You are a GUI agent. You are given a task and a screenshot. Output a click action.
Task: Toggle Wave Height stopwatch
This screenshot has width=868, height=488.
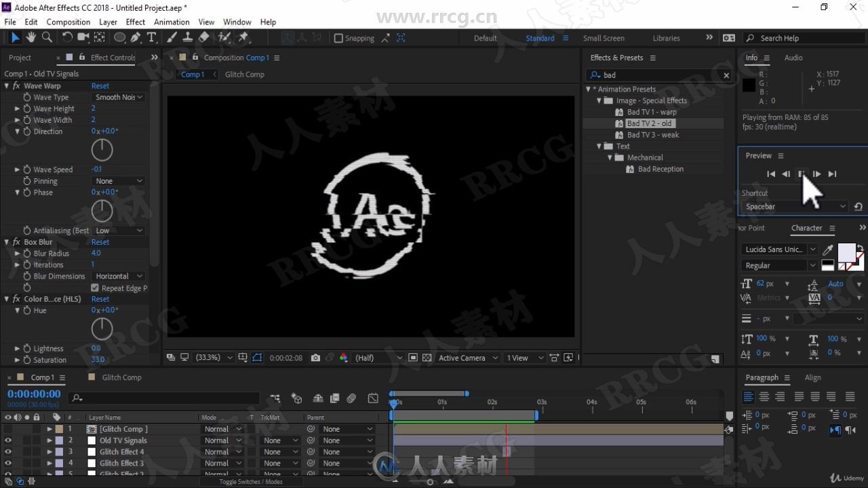click(27, 108)
